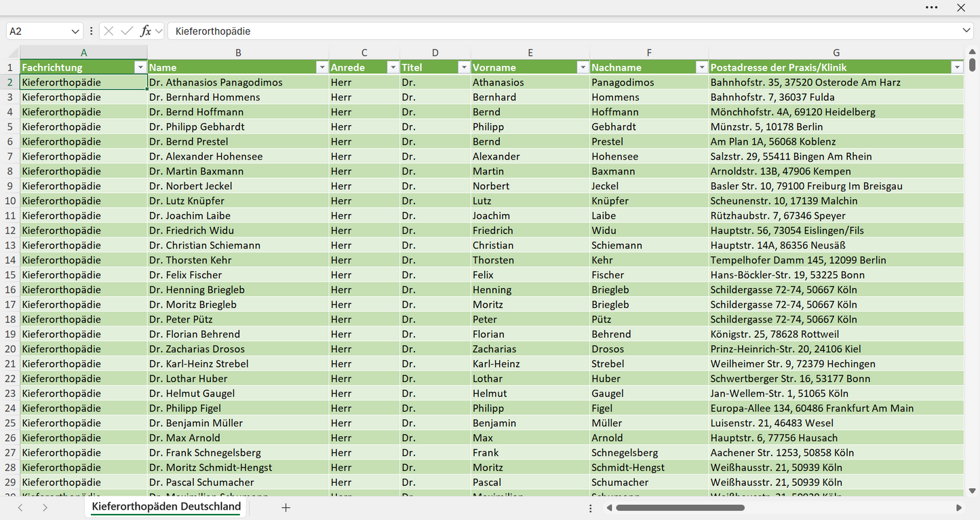Image resolution: width=980 pixels, height=520 pixels.
Task: Click the vertical scrollbar down arrow
Action: [973, 490]
